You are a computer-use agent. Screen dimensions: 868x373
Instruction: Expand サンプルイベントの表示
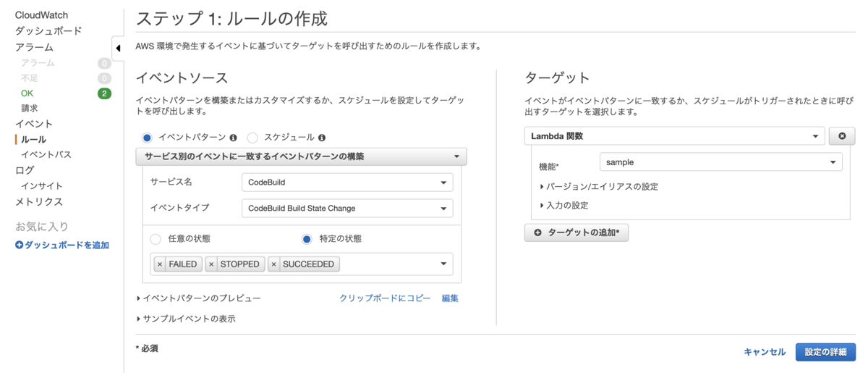point(186,319)
